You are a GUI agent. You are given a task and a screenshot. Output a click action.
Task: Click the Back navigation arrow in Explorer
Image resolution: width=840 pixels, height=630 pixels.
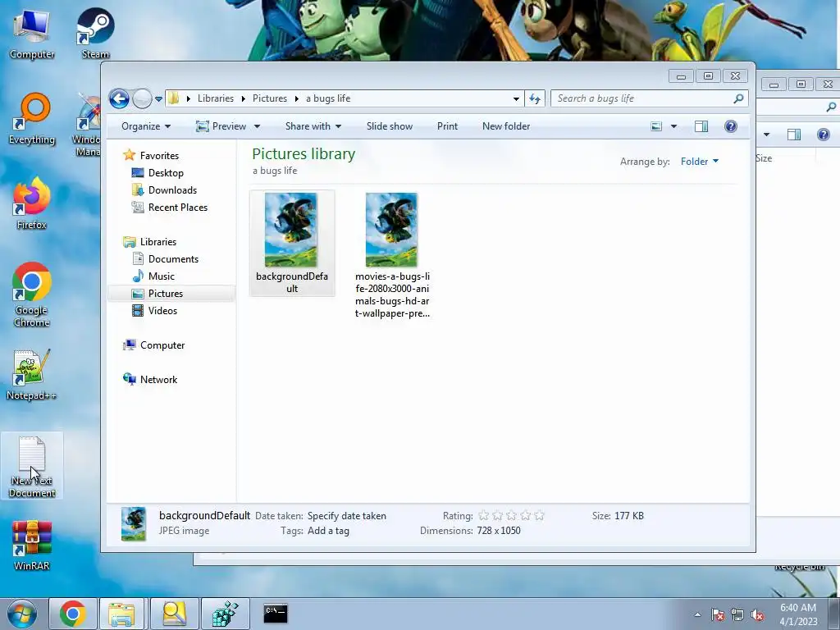tap(119, 98)
